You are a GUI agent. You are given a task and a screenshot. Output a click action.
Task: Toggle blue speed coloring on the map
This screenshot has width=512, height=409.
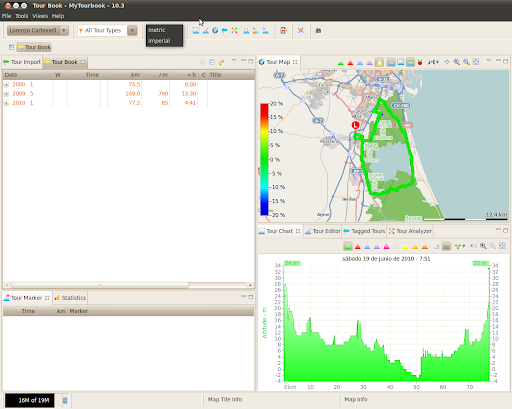pos(360,62)
